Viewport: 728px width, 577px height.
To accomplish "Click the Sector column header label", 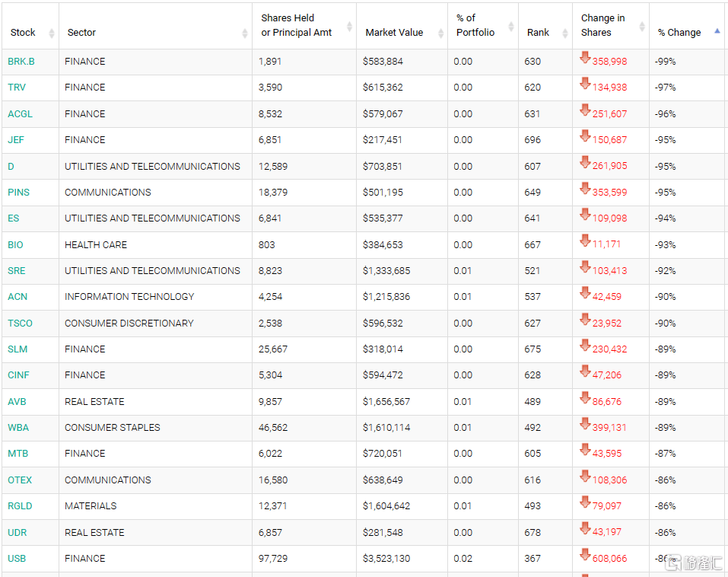I will [x=81, y=33].
